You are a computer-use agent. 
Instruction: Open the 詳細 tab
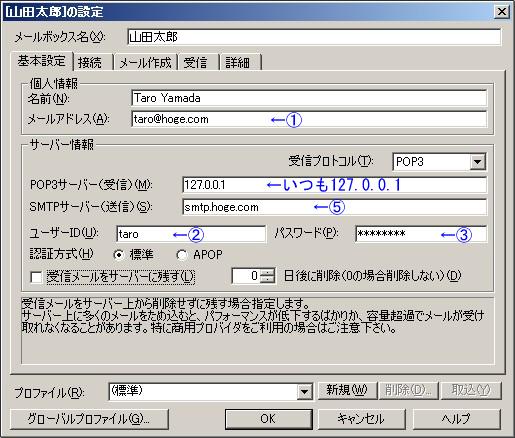pyautogui.click(x=239, y=63)
